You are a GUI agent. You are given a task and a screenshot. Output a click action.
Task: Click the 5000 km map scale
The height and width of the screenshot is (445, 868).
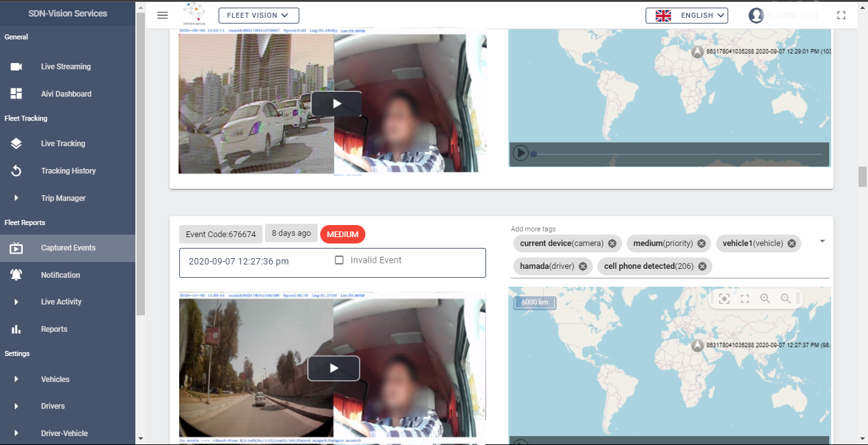[535, 303]
